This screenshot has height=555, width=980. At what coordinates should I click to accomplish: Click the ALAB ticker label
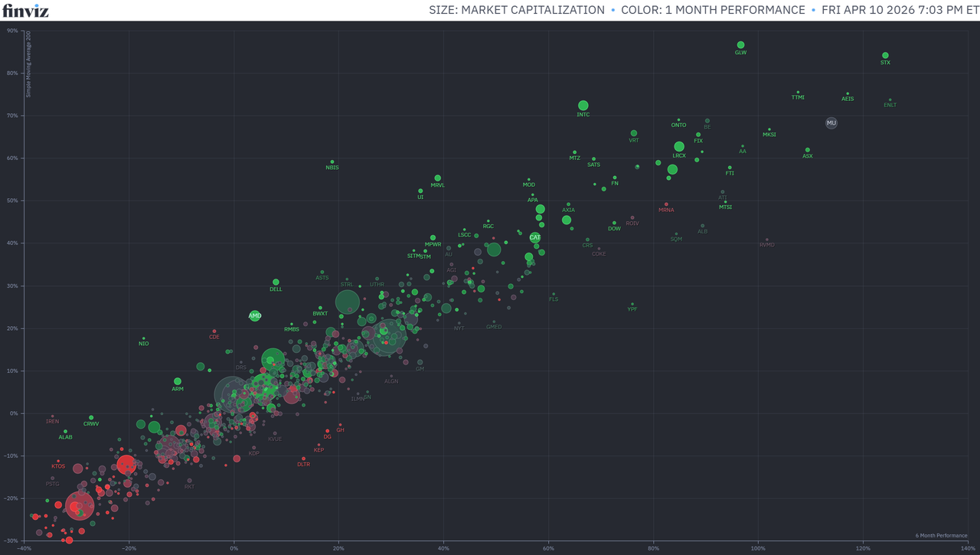click(66, 437)
